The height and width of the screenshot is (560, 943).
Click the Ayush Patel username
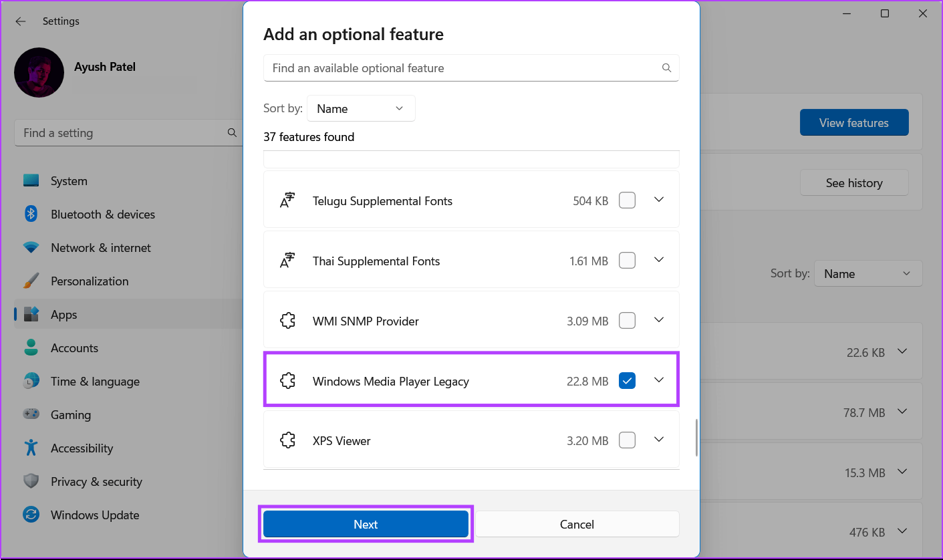105,67
